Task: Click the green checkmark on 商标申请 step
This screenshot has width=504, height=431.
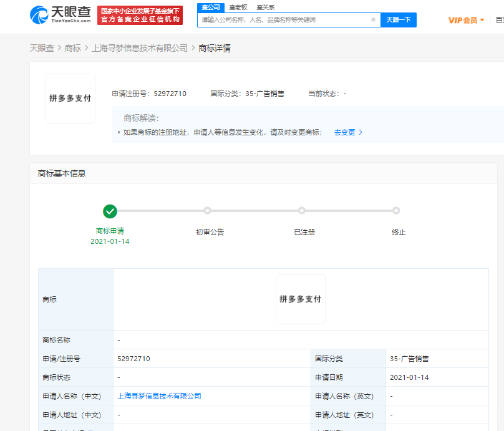Action: [x=110, y=211]
